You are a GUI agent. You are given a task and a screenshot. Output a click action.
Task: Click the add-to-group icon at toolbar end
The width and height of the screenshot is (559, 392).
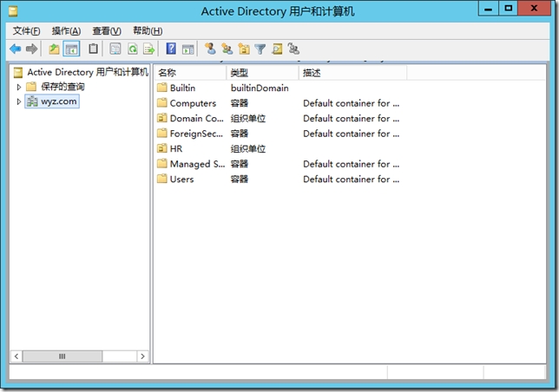click(293, 49)
